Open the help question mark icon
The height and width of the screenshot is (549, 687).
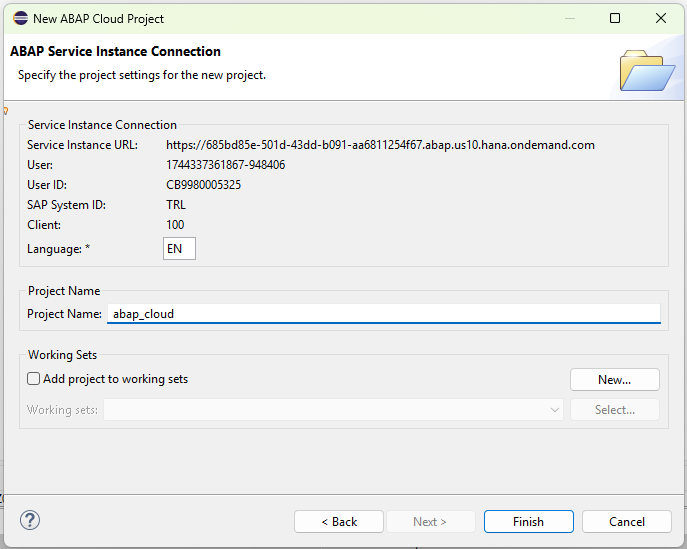tap(30, 520)
